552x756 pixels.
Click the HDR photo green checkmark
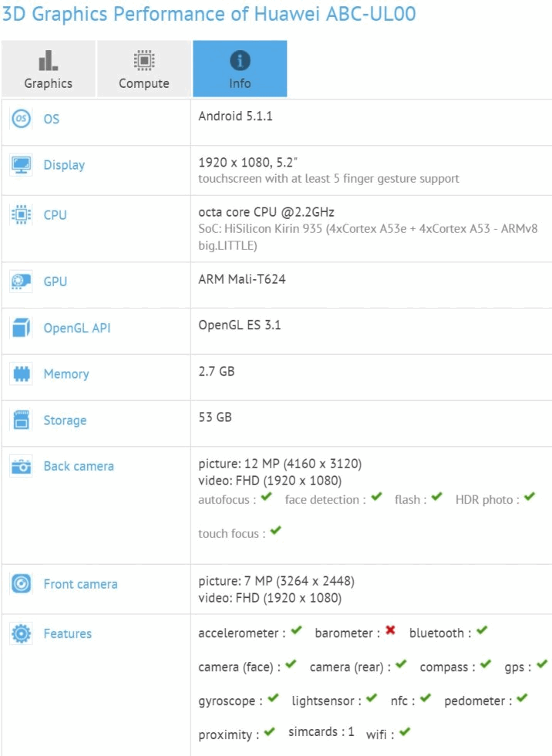(530, 497)
